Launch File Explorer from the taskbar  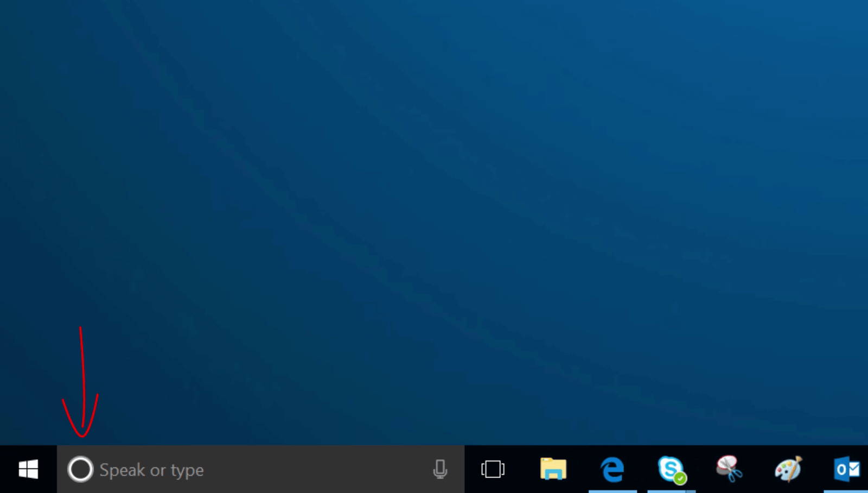[553, 469]
